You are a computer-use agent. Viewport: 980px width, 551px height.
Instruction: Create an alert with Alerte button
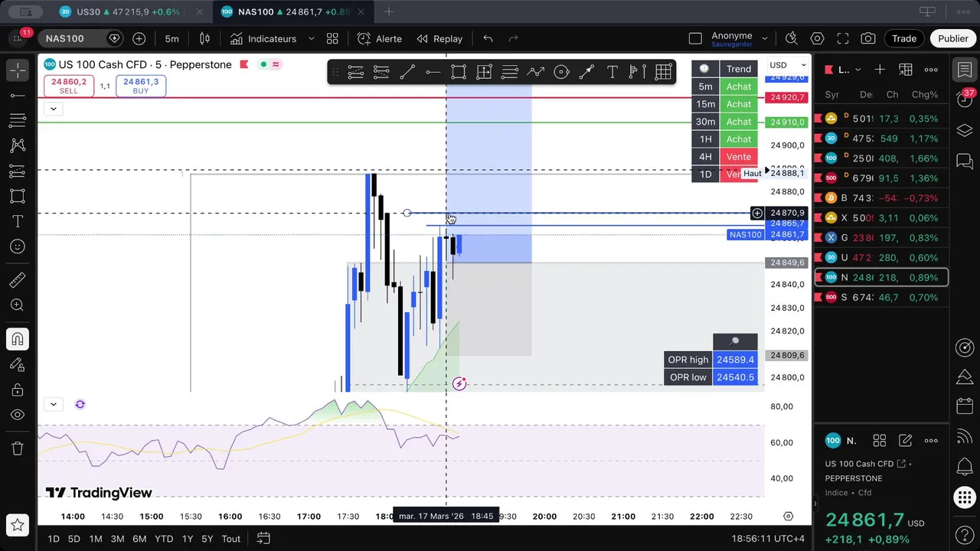point(380,38)
